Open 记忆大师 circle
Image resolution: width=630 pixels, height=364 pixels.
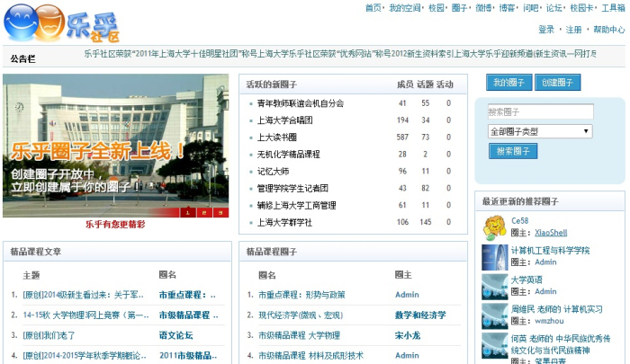pos(274,172)
